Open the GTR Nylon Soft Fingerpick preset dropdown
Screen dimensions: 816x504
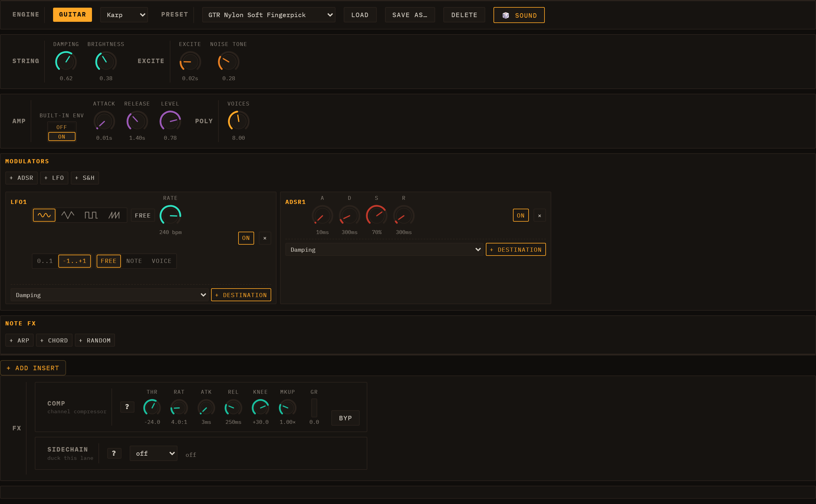[x=269, y=15]
